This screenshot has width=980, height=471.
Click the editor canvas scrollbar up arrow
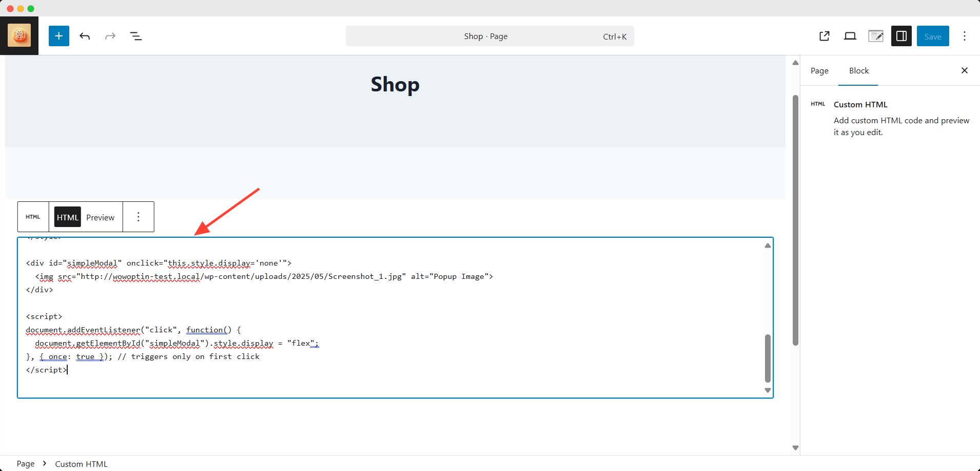point(795,63)
